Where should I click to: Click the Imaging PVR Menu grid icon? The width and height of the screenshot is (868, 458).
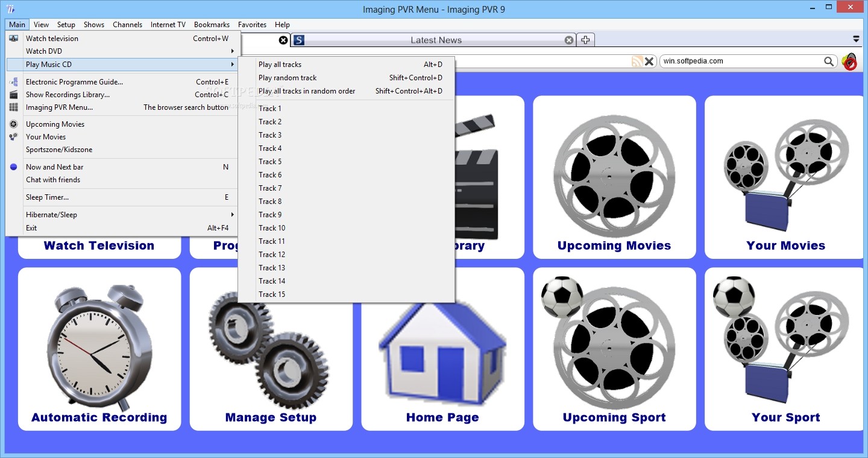(13, 107)
